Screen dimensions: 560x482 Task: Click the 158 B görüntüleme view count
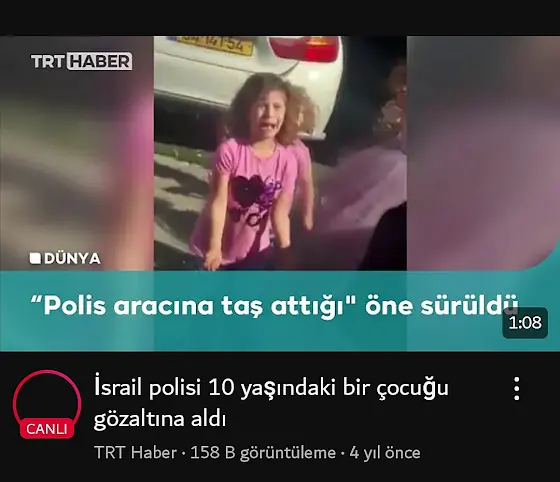tap(263, 453)
